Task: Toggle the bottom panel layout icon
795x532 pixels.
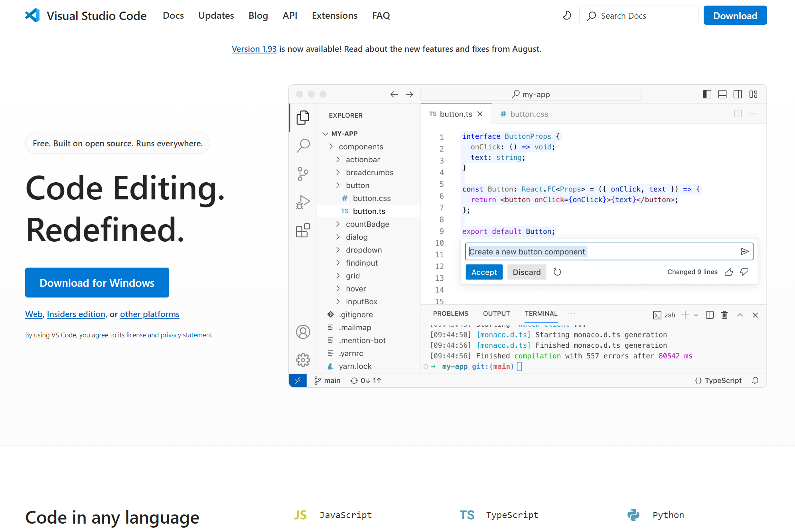Action: point(722,94)
